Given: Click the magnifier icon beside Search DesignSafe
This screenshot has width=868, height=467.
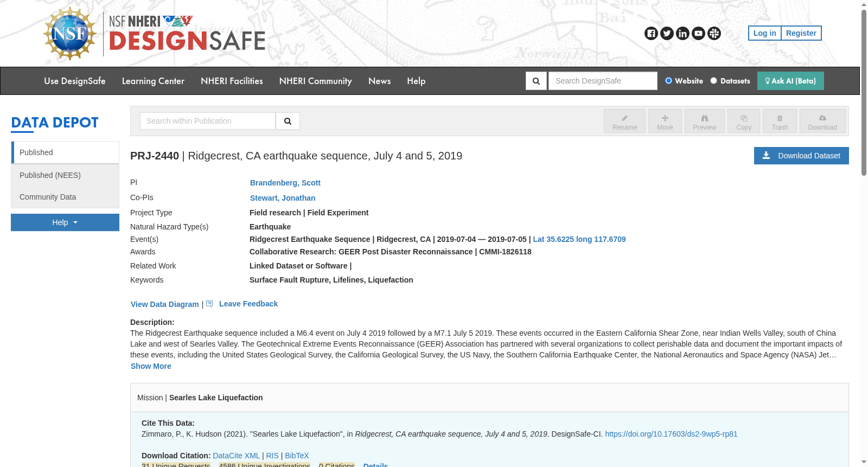Looking at the screenshot, I should (536, 81).
